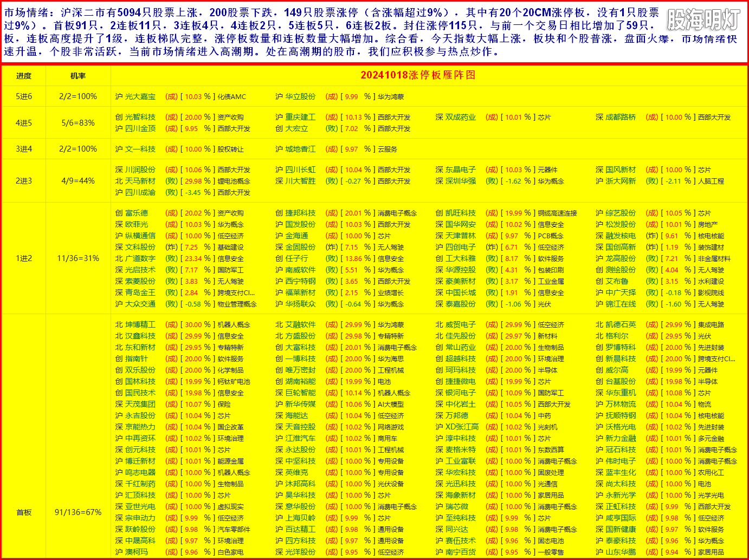Click stock name 锦江在线
The image size is (749, 560).
point(621,304)
